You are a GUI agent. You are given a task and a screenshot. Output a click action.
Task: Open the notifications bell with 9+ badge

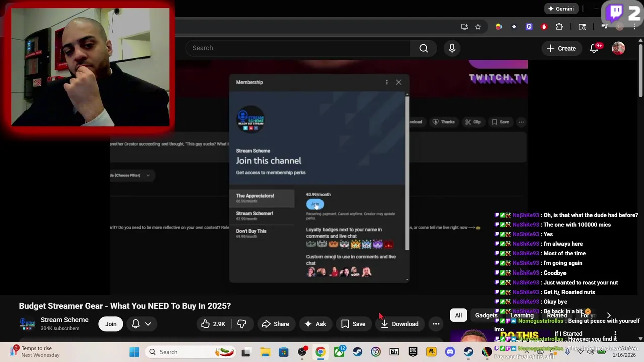(595, 48)
